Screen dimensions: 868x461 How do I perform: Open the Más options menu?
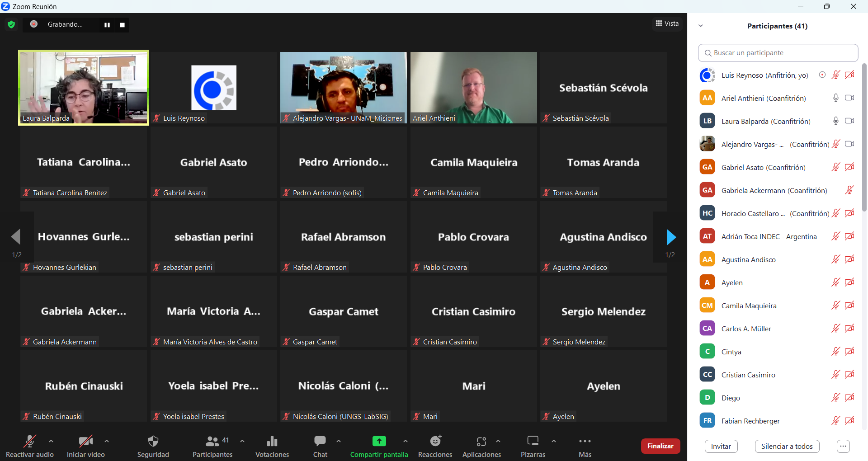585,442
